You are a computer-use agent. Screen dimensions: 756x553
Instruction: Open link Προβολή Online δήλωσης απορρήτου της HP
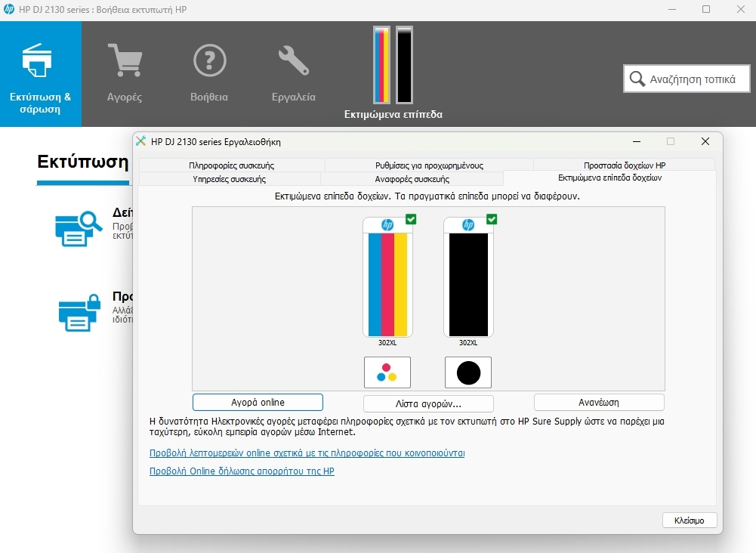pos(242,471)
